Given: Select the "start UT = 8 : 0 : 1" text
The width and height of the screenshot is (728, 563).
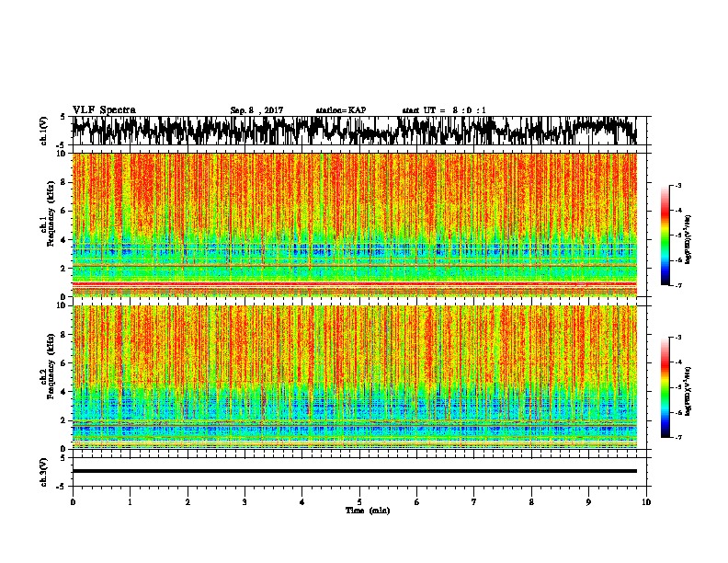Looking at the screenshot, I should point(444,110).
